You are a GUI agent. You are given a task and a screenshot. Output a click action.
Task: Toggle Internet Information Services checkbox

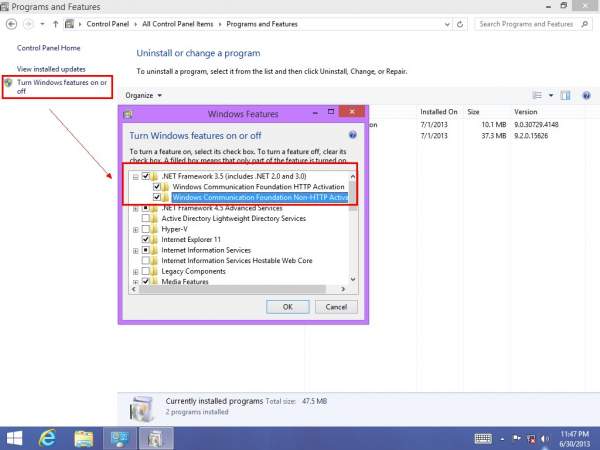(x=145, y=250)
